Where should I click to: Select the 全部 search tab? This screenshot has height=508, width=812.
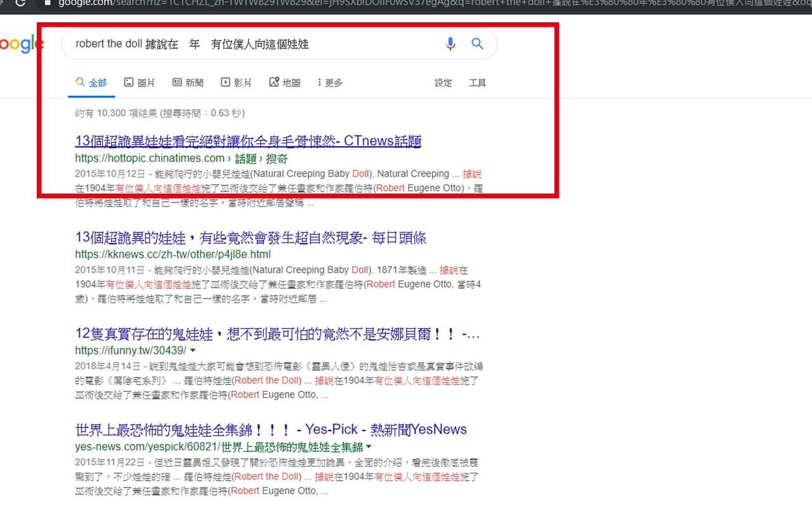click(x=91, y=83)
